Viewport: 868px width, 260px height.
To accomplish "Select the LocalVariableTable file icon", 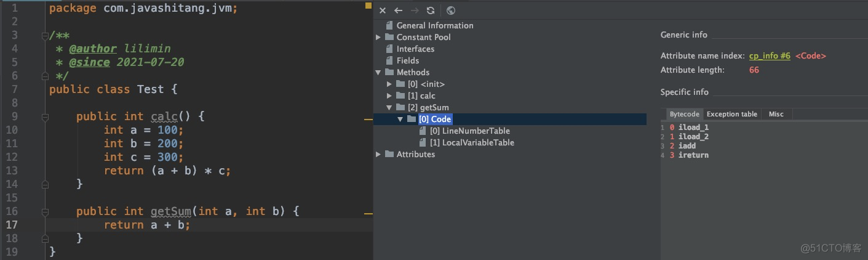I will pyautogui.click(x=423, y=142).
